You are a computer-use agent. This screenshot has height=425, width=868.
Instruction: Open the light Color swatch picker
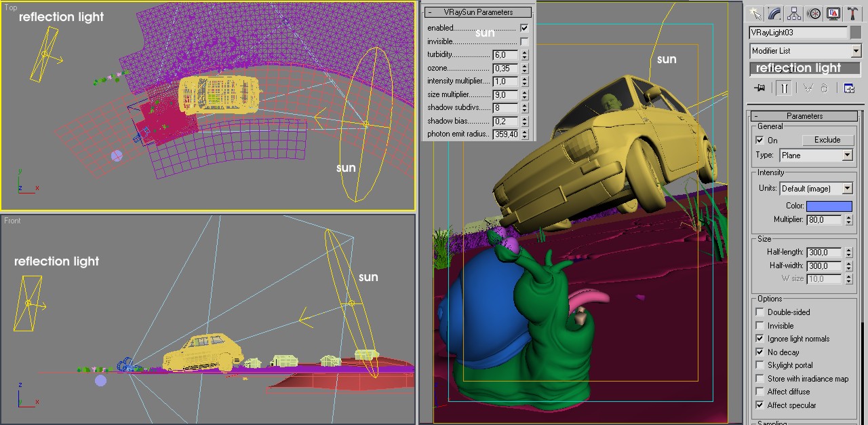829,206
